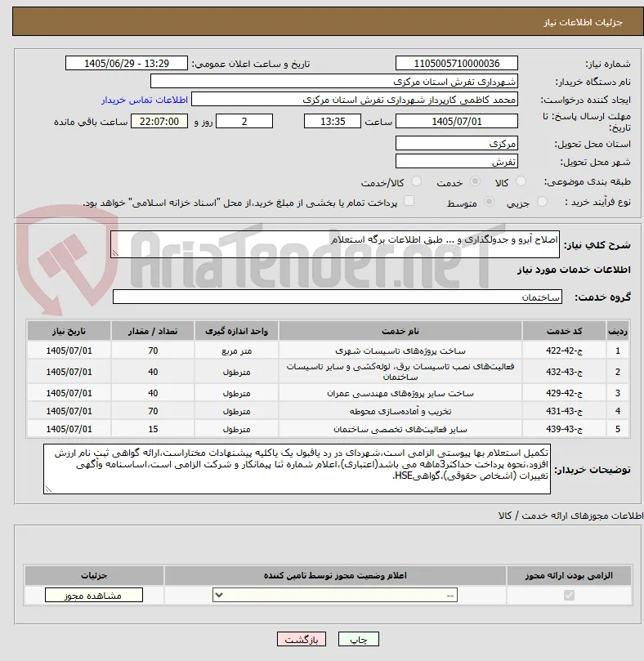Click the response deadline date field
Screen dimensions: 644x661
pos(457,122)
